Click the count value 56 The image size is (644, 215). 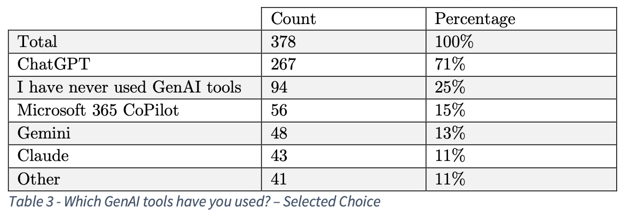[279, 110]
